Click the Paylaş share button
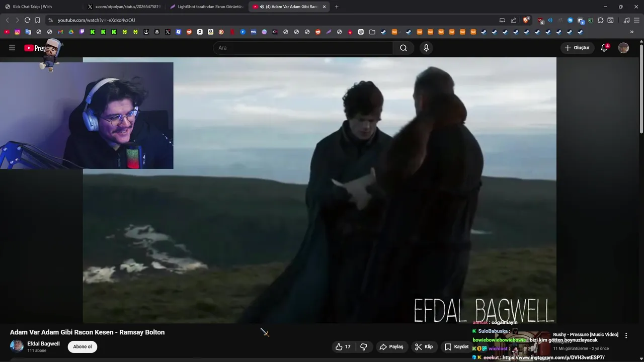Viewport: 644px width, 362px height. coord(391,347)
